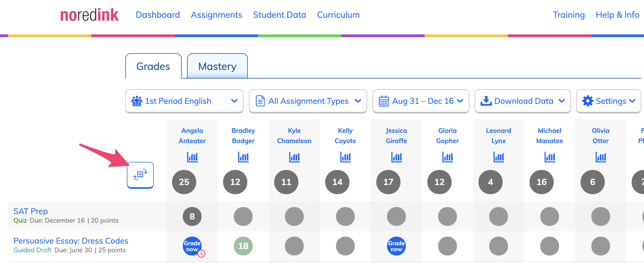Open Bradley Badger's bar chart report icon
This screenshot has width=644, height=263.
pos(243,157)
